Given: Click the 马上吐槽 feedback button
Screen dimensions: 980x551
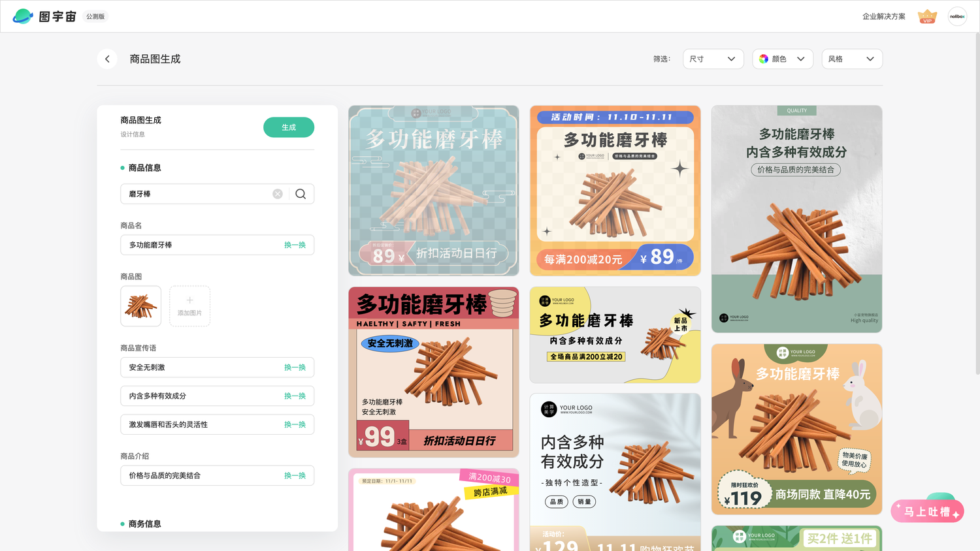Looking at the screenshot, I should 927,511.
